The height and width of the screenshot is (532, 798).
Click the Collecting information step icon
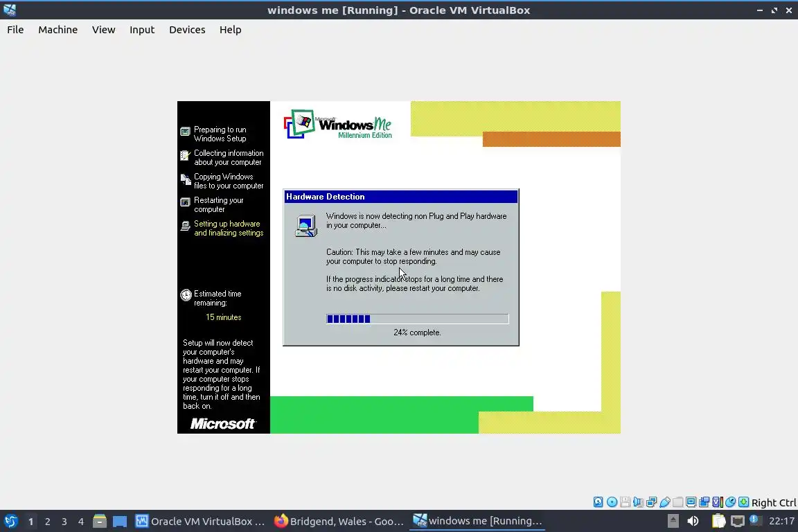coord(185,155)
